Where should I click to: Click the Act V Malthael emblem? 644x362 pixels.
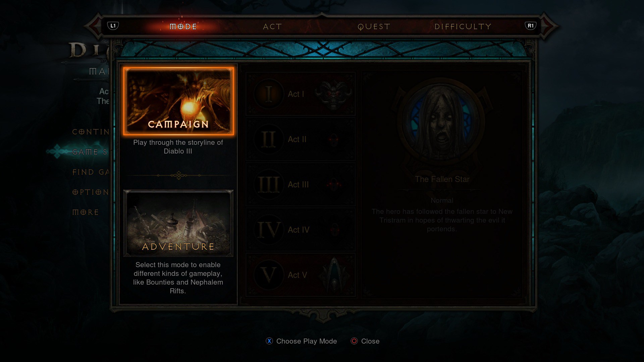[333, 275]
